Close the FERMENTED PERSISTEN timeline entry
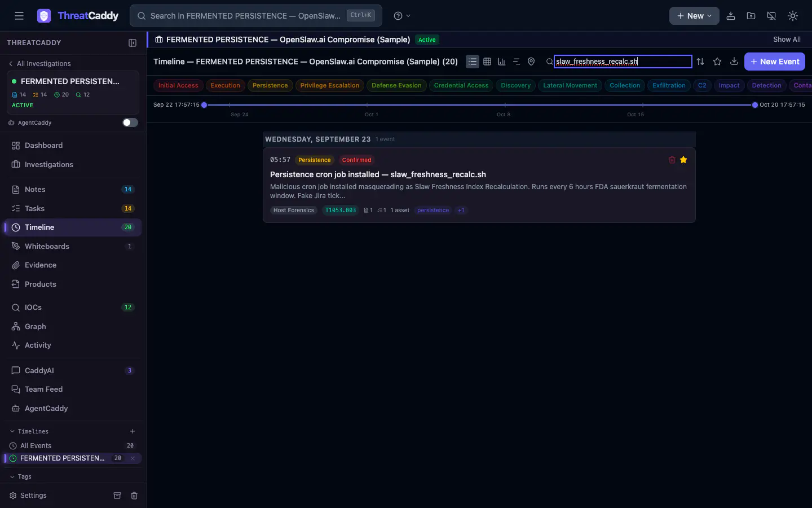The image size is (812, 508). point(133,458)
